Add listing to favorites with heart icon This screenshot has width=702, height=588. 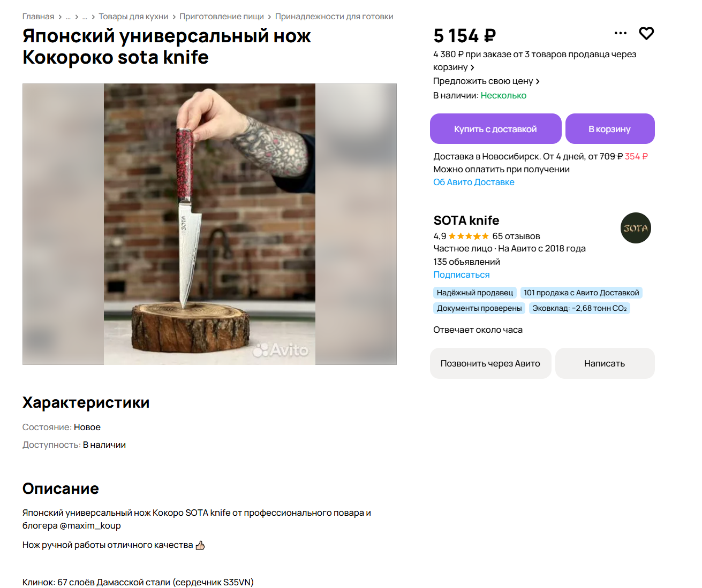(646, 33)
